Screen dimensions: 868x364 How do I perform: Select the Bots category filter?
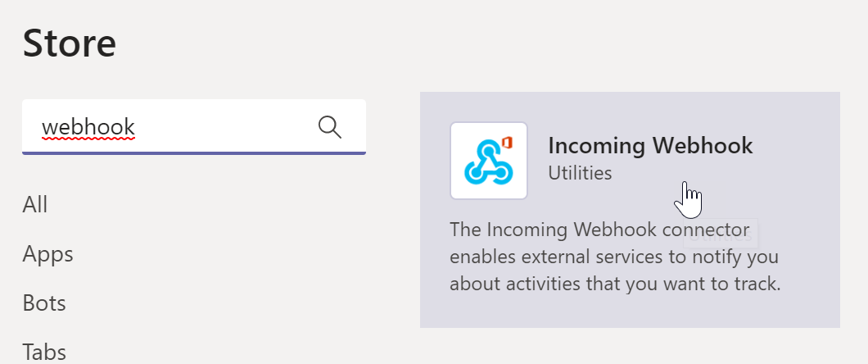click(44, 303)
